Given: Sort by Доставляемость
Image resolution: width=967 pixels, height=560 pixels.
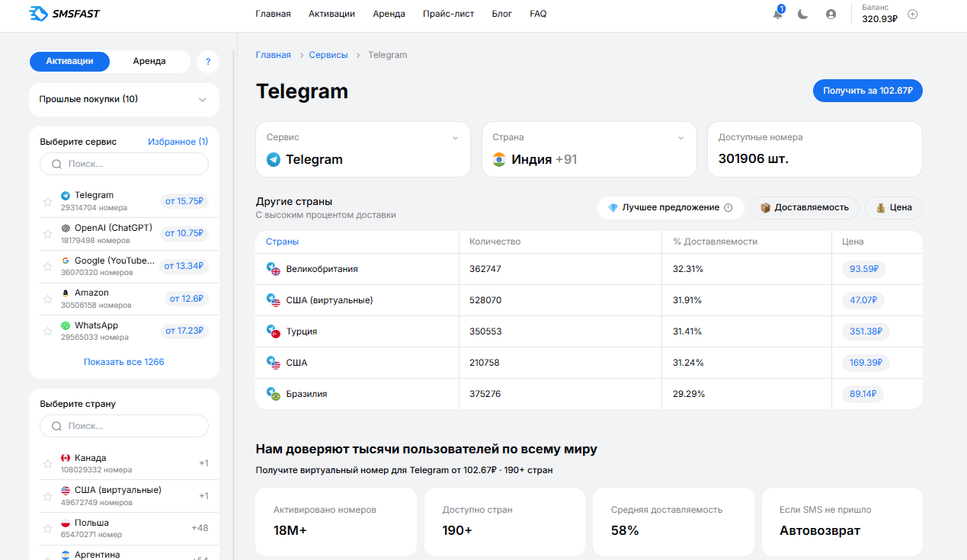Looking at the screenshot, I should [x=805, y=207].
